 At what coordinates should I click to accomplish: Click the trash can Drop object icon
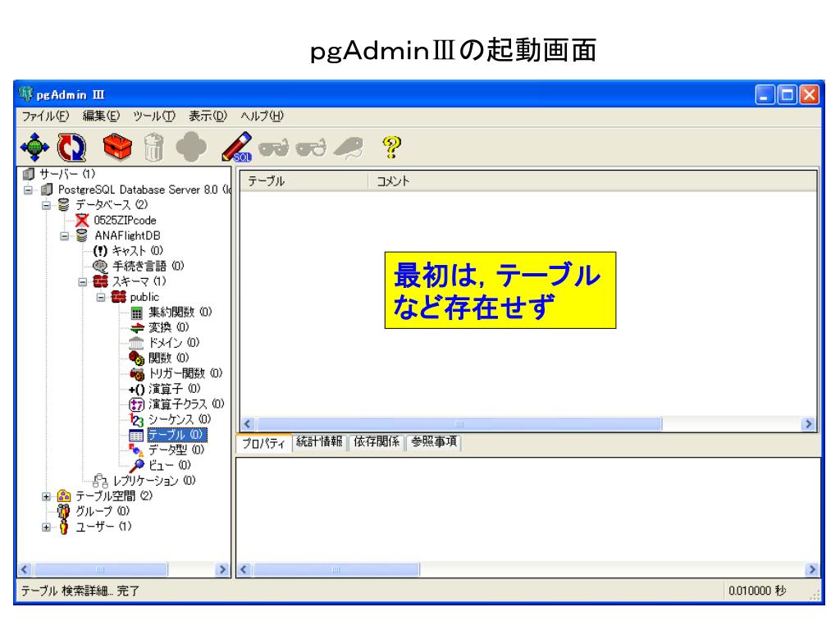153,148
